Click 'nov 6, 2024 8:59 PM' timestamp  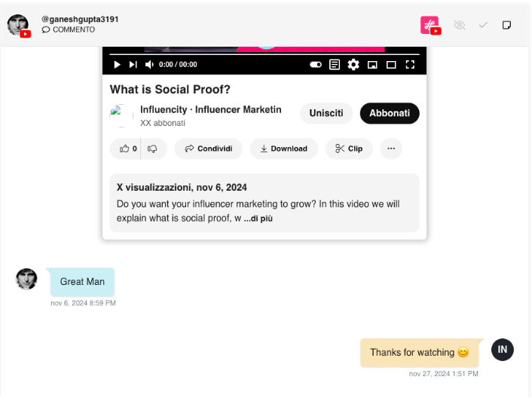pyautogui.click(x=83, y=303)
